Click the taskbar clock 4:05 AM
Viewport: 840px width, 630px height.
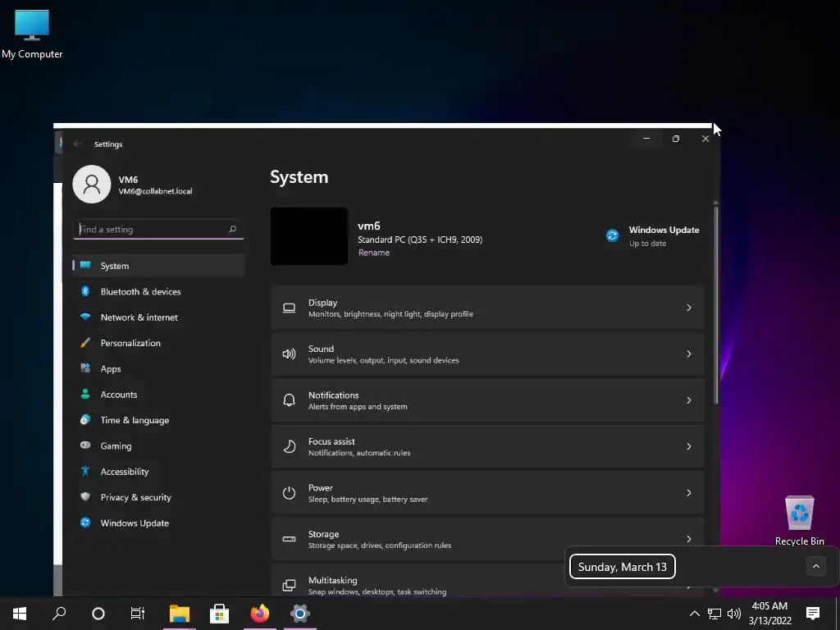click(x=769, y=614)
